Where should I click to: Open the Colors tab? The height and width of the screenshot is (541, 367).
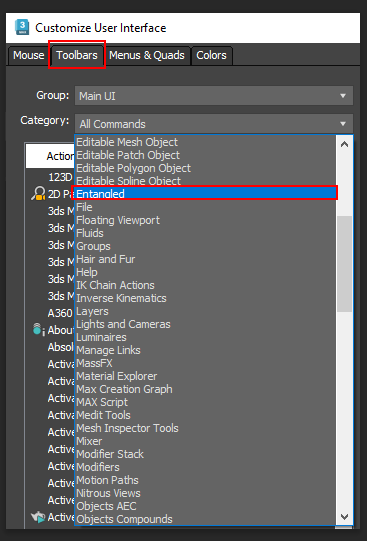[211, 55]
